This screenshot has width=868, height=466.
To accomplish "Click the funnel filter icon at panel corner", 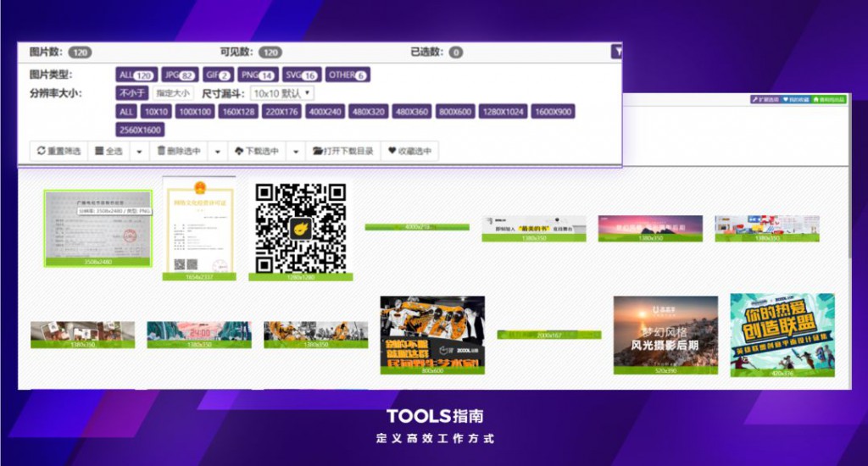I will pyautogui.click(x=616, y=52).
